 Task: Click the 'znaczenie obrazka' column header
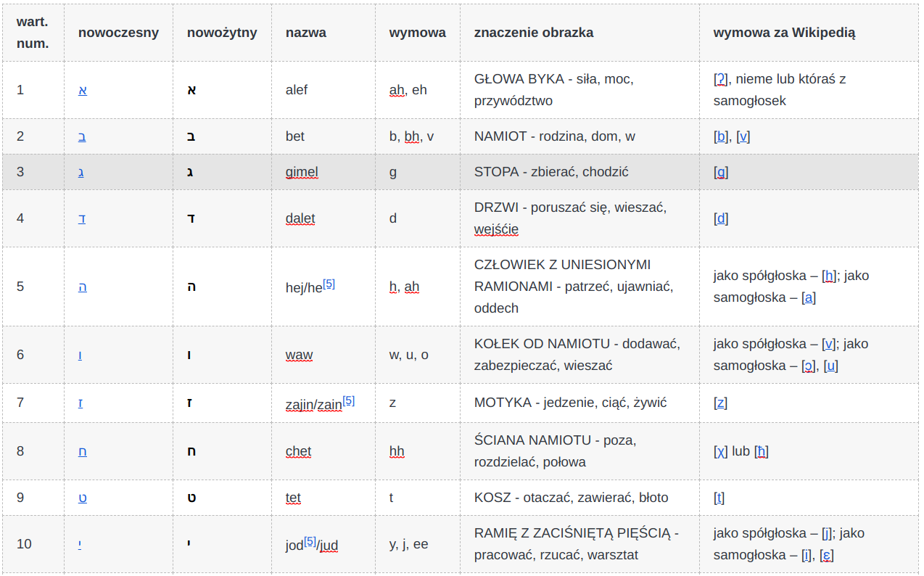[534, 33]
